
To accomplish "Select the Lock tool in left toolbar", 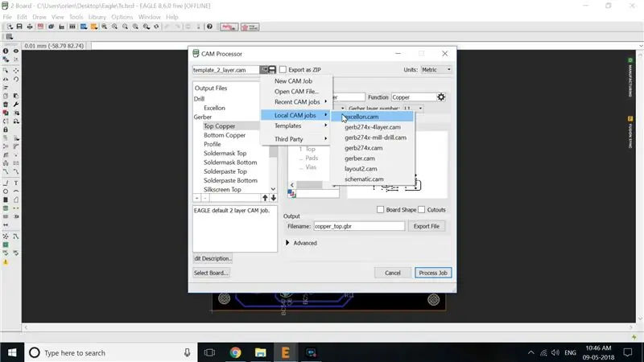I will tap(6, 130).
